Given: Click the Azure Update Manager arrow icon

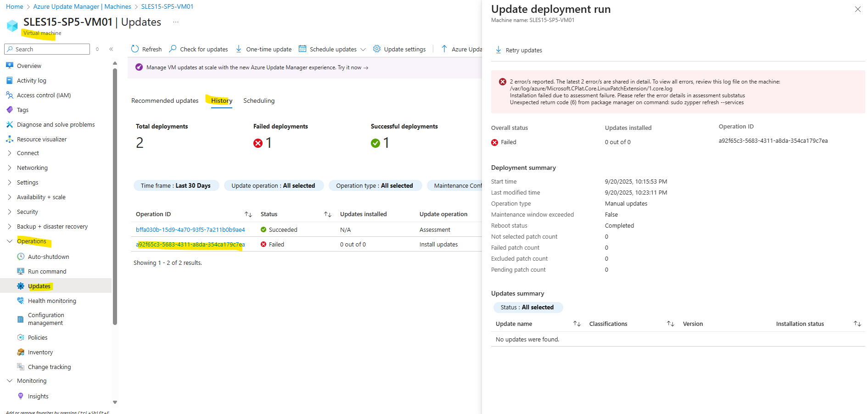Looking at the screenshot, I should (x=444, y=49).
